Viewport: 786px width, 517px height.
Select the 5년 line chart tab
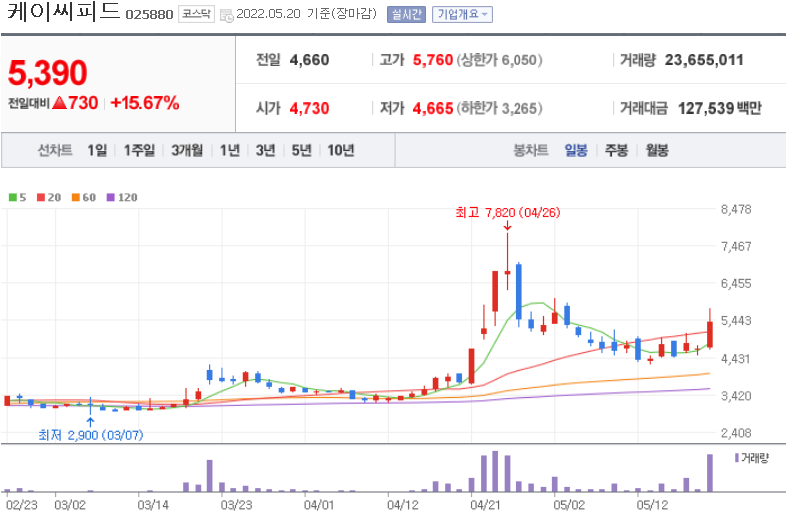pos(302,150)
